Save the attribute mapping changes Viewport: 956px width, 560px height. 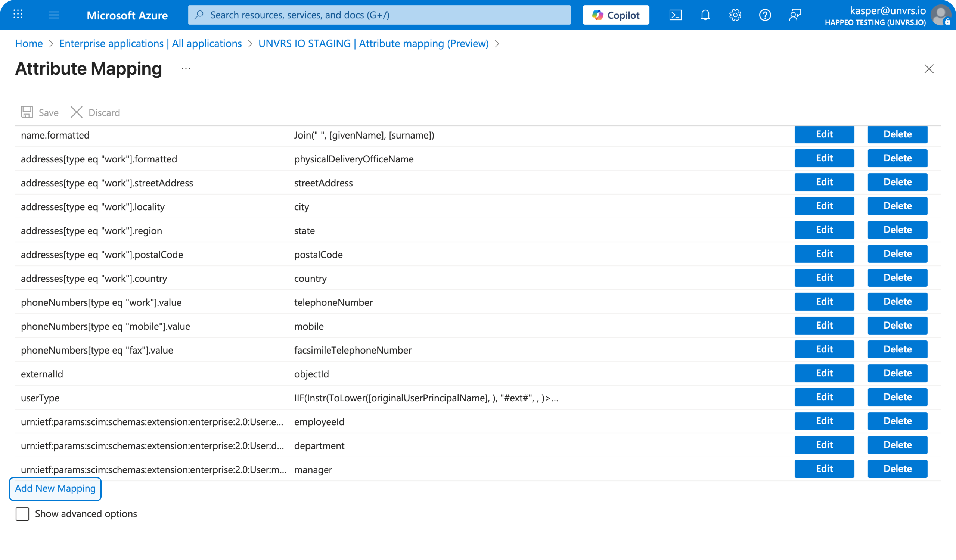coord(39,112)
